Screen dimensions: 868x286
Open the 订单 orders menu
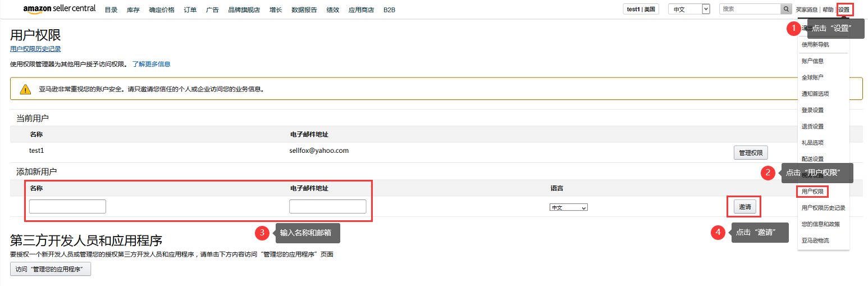tap(190, 10)
